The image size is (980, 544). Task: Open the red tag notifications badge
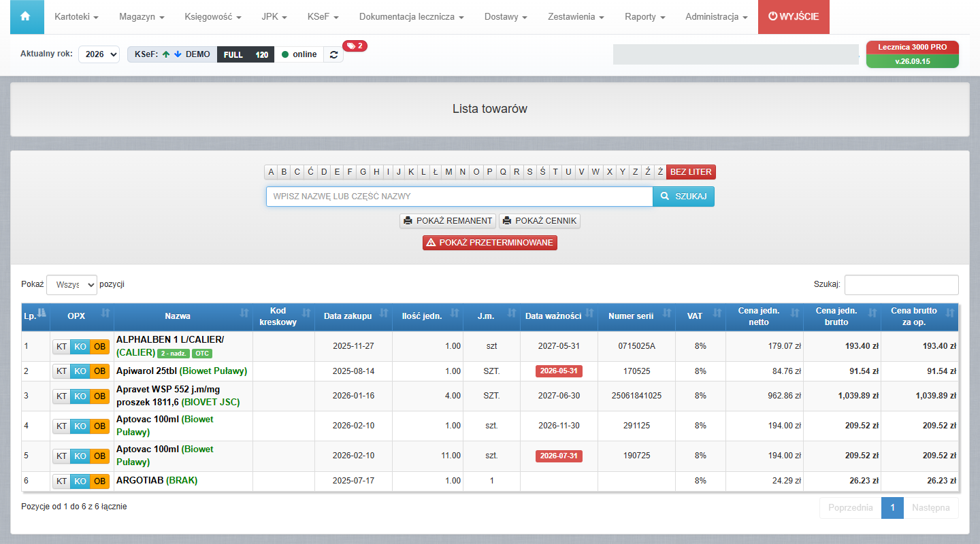click(x=355, y=46)
